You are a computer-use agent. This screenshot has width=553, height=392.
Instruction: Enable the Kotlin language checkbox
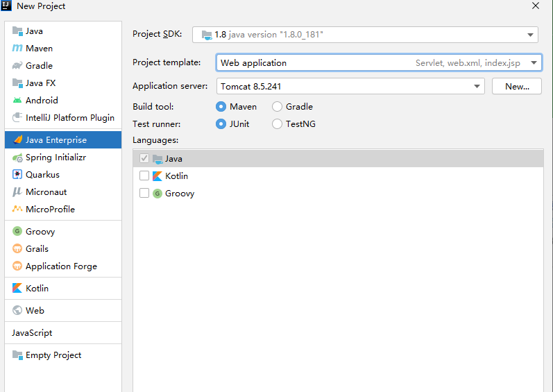[144, 176]
